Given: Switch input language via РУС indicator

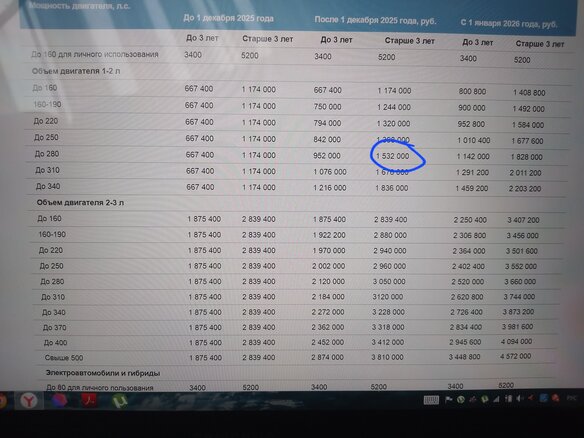Looking at the screenshot, I should [571, 398].
